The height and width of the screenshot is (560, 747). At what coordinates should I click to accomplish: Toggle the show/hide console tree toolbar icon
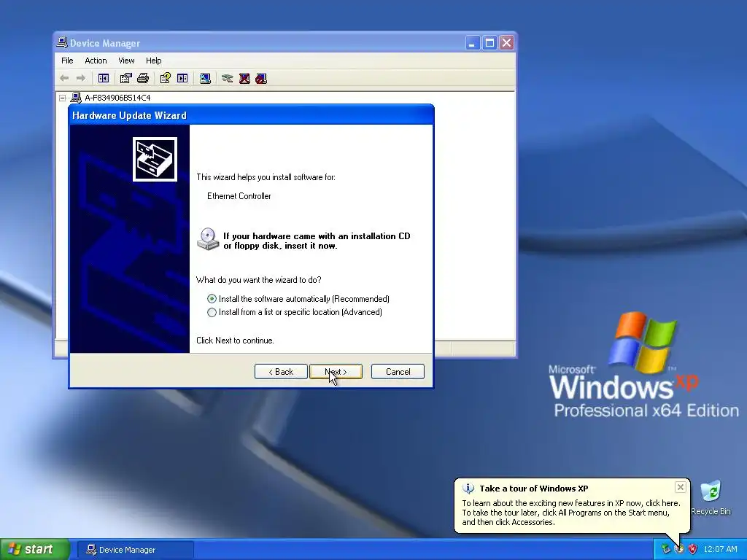click(x=104, y=78)
